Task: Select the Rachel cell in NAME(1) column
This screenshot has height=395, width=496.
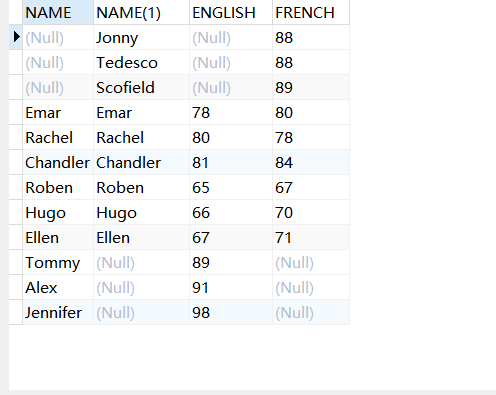Action: [142, 137]
